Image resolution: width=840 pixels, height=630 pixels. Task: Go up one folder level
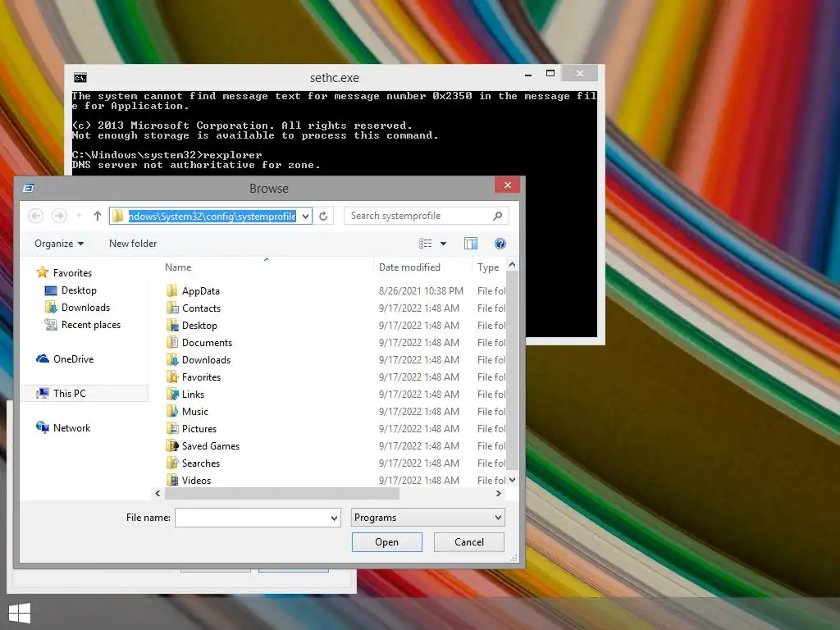pos(97,216)
